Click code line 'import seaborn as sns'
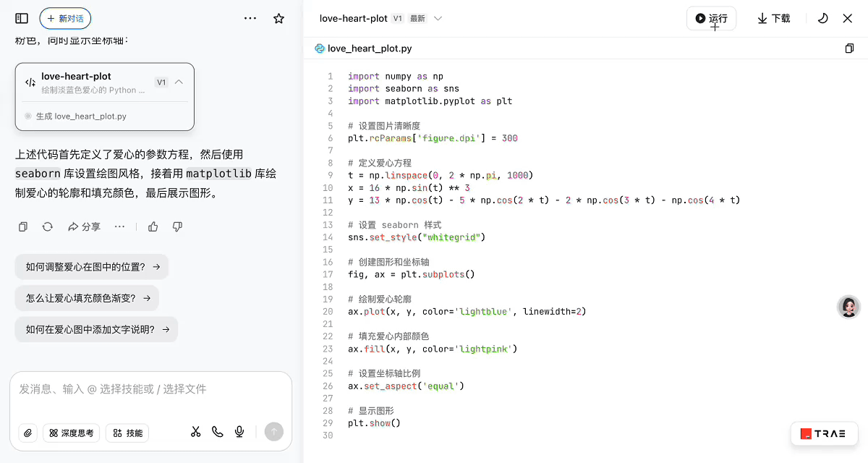868x463 pixels. click(403, 88)
